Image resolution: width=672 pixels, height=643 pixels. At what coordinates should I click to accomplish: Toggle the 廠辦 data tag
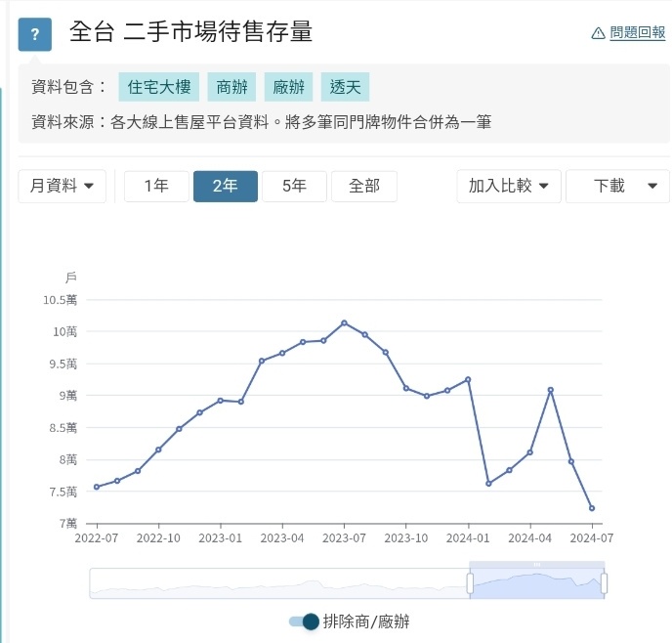tap(288, 87)
